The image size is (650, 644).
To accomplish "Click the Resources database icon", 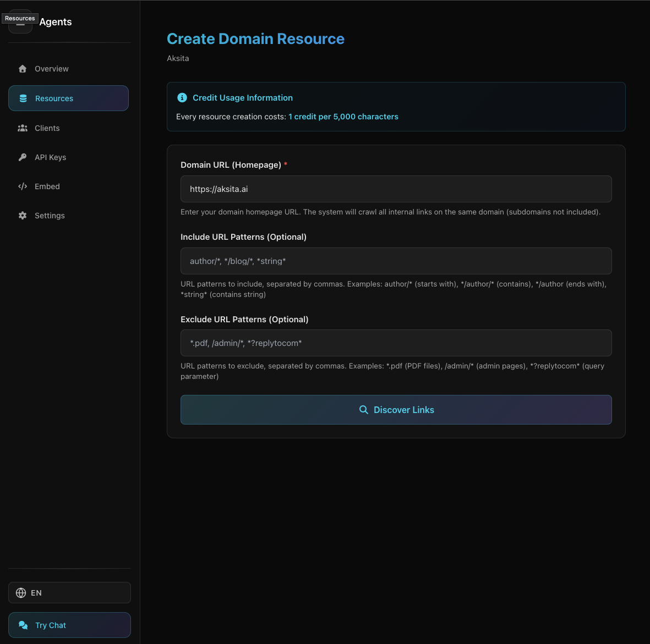I will [23, 98].
